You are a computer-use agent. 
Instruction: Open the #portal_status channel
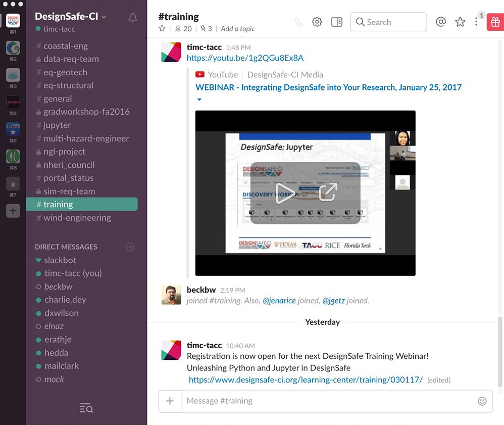(69, 178)
